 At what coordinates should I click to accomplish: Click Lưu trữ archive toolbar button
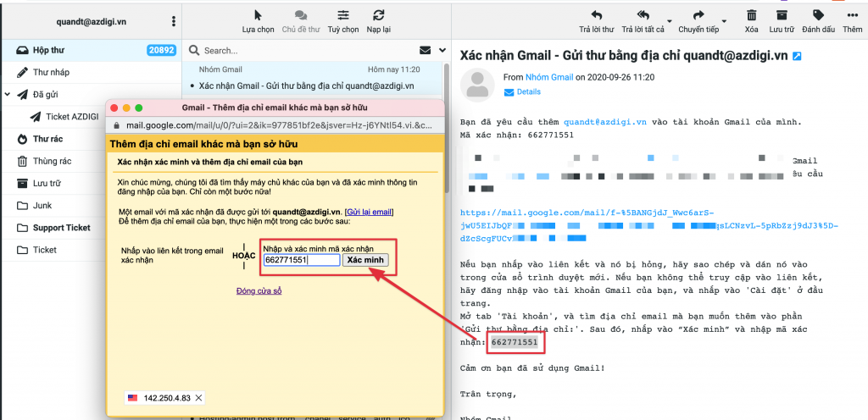pyautogui.click(x=782, y=21)
